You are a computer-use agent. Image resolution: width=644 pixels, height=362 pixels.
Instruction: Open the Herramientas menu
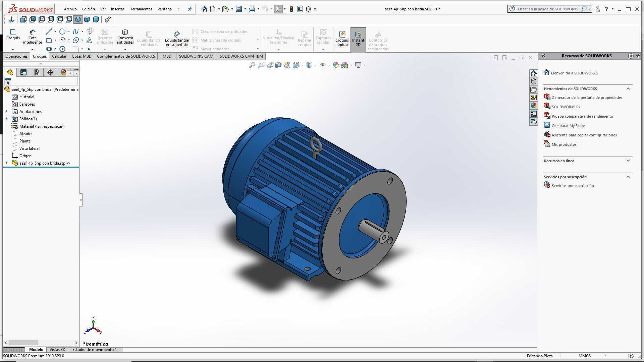(141, 9)
